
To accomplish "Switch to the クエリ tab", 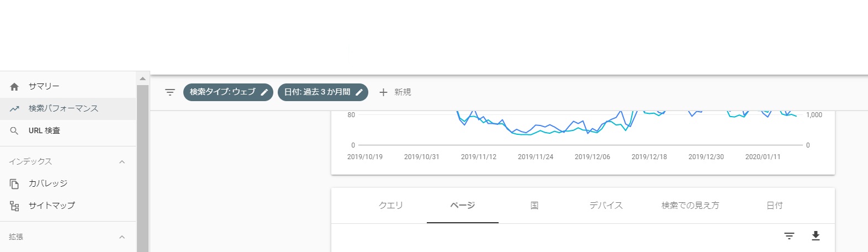I will pyautogui.click(x=391, y=206).
